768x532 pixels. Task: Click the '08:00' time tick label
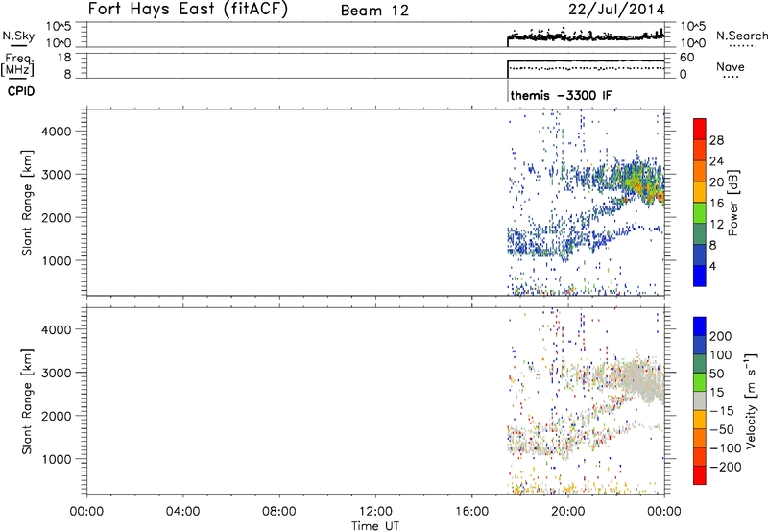(x=279, y=512)
